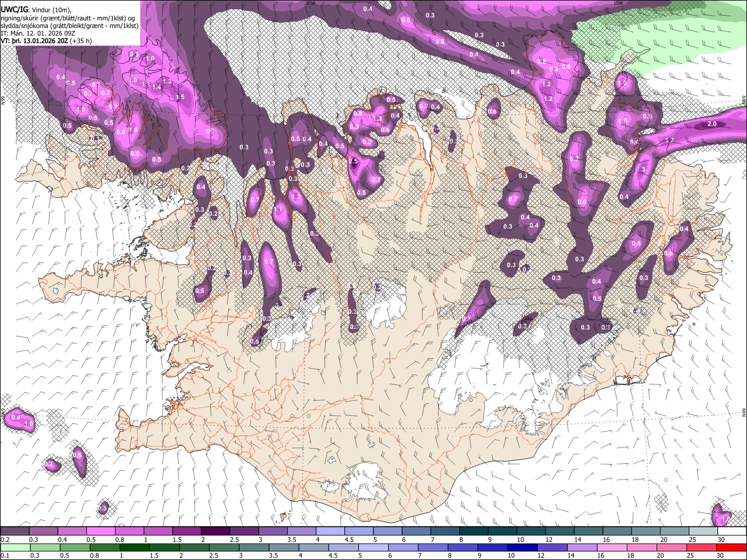Click the 2.5 peak value on the map
The width and height of the screenshot is (747, 560).
coord(353,161)
